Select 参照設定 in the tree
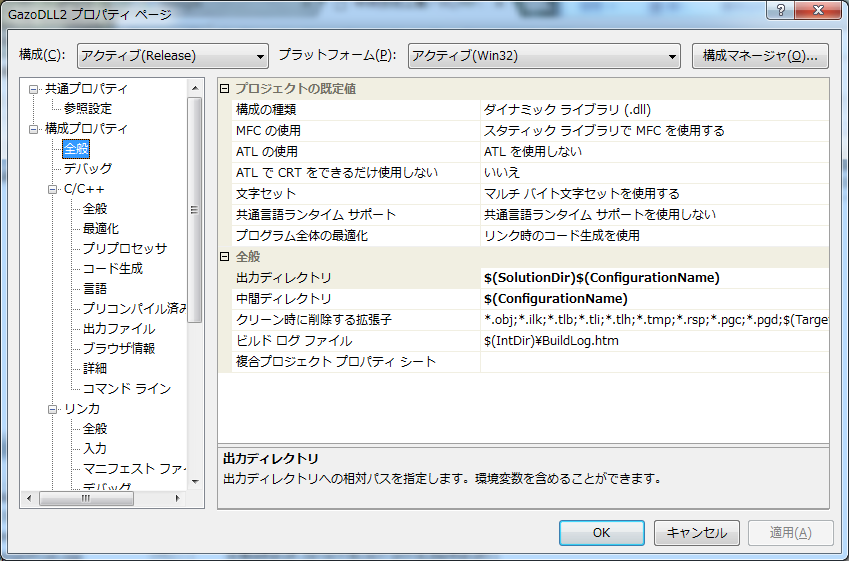 tap(87, 108)
